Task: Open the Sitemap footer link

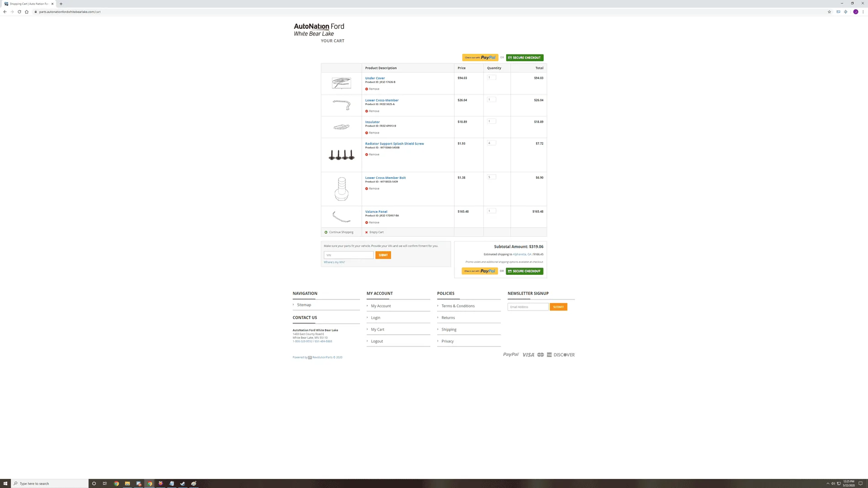Action: click(x=304, y=305)
